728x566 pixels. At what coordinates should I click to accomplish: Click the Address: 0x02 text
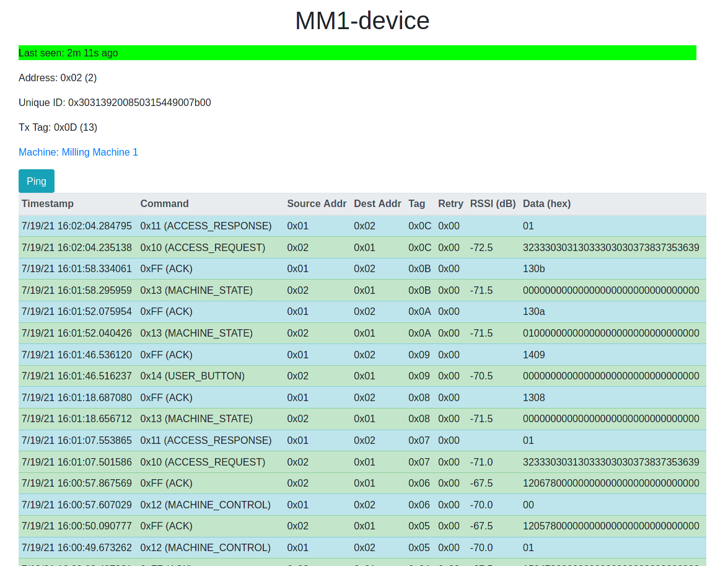(x=58, y=77)
